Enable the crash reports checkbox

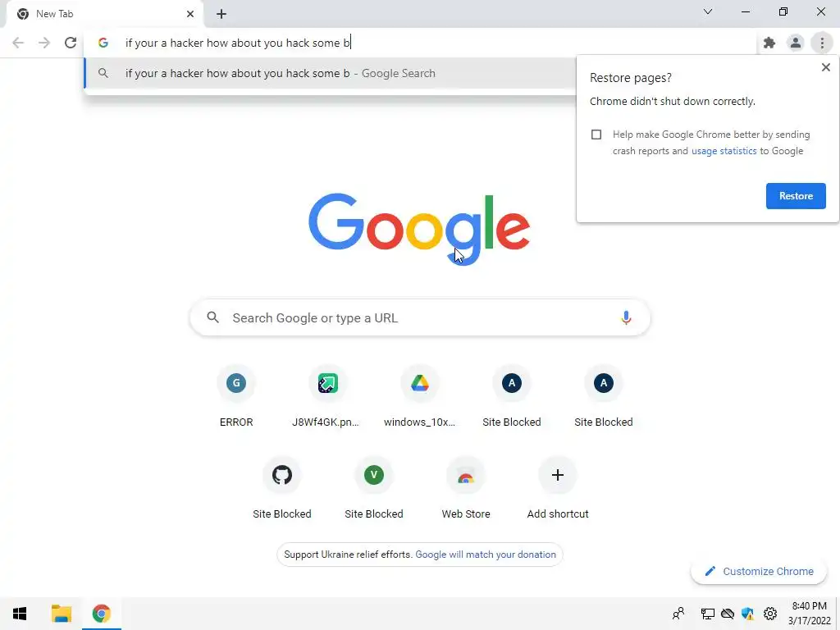(x=596, y=135)
